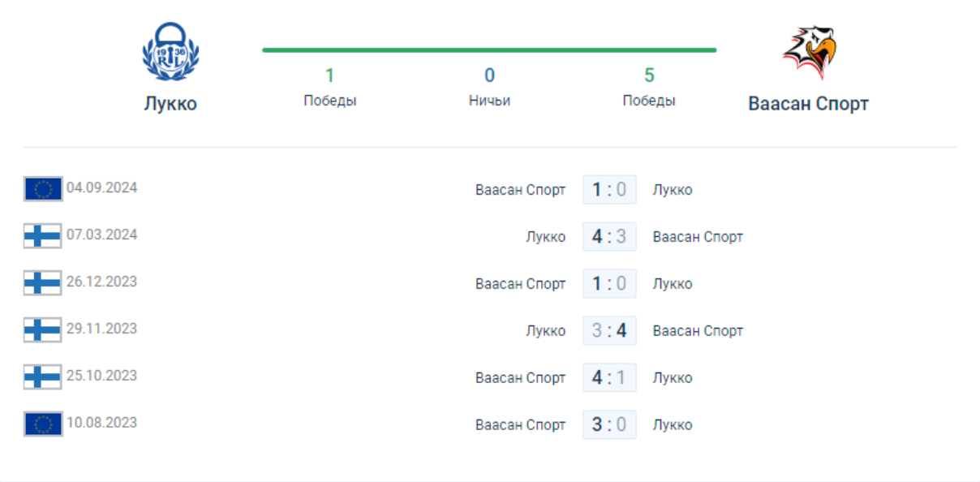Image resolution: width=980 pixels, height=482 pixels.
Task: Open the 1:0 score from 26.12.2023
Action: pyautogui.click(x=609, y=284)
